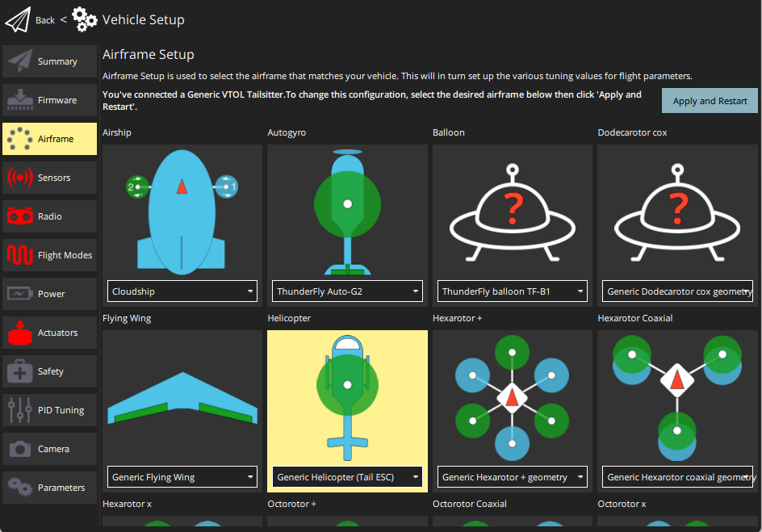Select the Hexarotor + airframe image

point(512,396)
